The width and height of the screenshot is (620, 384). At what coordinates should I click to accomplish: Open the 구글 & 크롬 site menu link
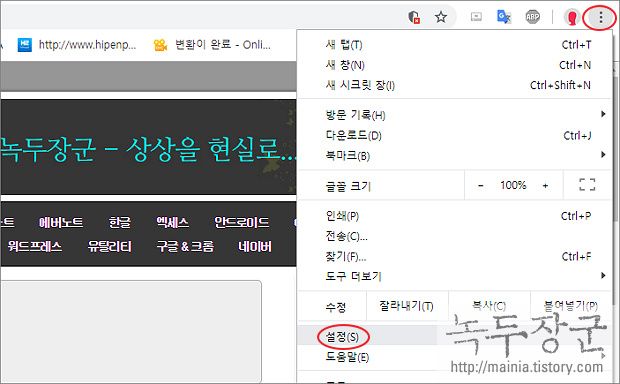tap(185, 246)
